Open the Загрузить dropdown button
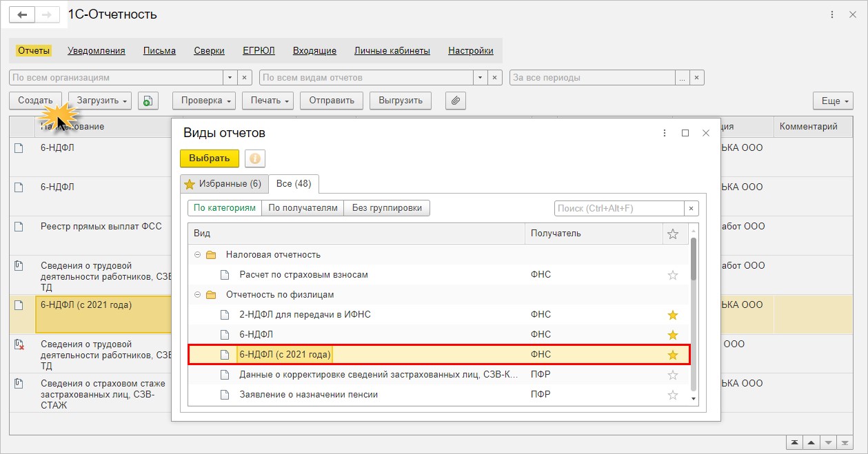868x454 pixels. (x=100, y=101)
